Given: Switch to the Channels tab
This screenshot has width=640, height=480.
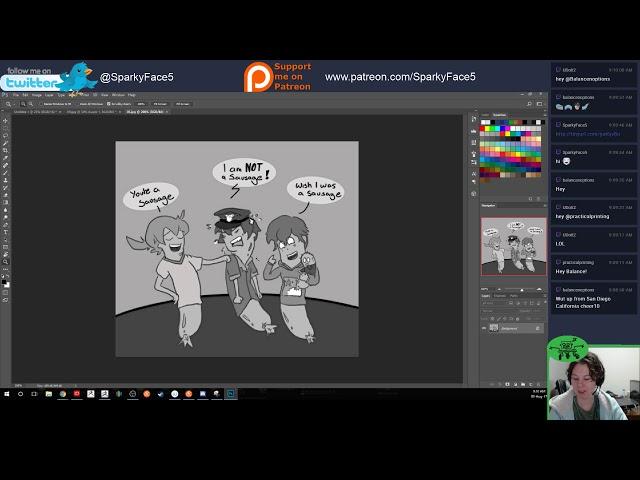Looking at the screenshot, I should 500,296.
